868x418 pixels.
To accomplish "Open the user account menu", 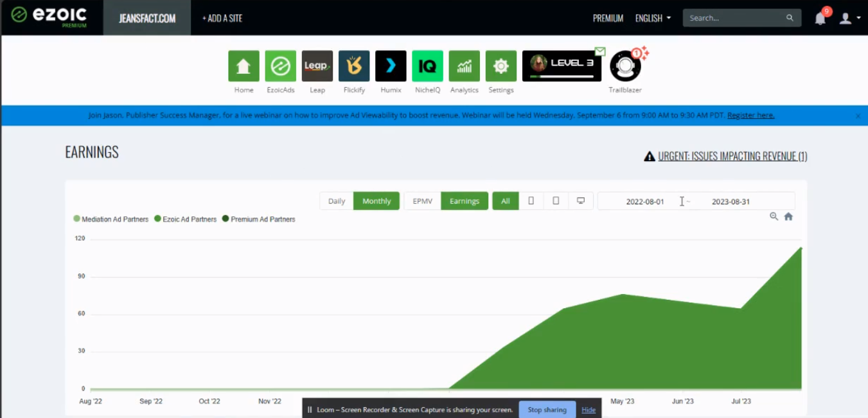I will click(x=849, y=18).
